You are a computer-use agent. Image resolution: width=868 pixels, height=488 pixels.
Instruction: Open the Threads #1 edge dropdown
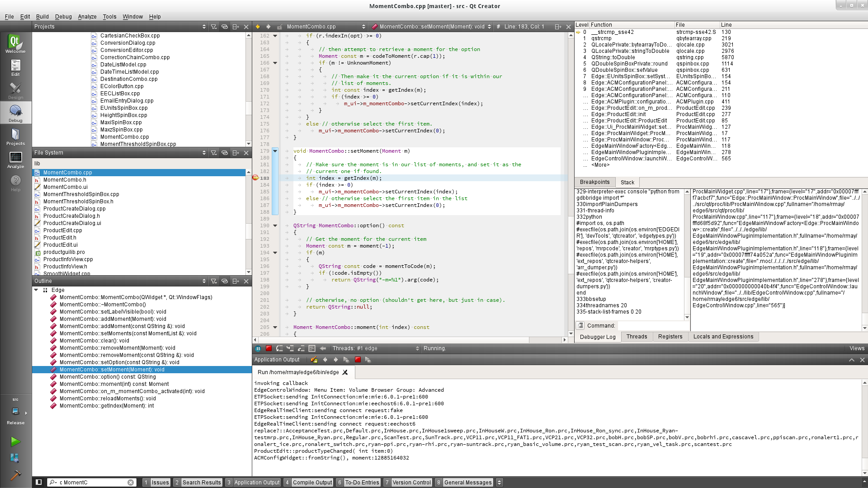375,348
